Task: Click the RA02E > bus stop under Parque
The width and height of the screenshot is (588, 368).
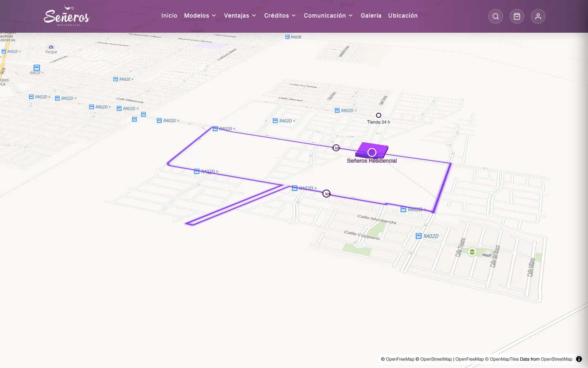Action: coord(37,68)
